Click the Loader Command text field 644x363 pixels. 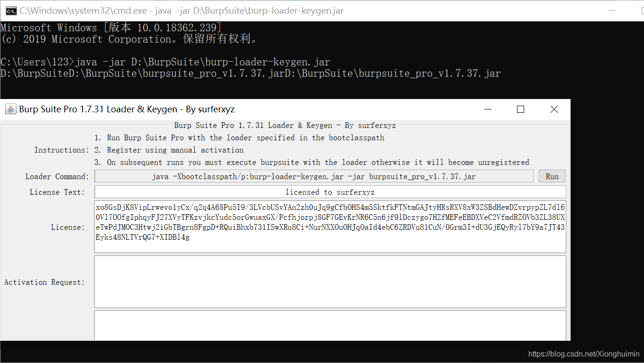point(314,176)
